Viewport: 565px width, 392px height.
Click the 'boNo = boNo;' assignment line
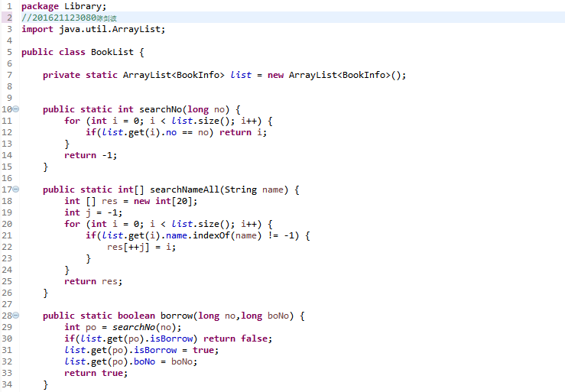(131, 361)
